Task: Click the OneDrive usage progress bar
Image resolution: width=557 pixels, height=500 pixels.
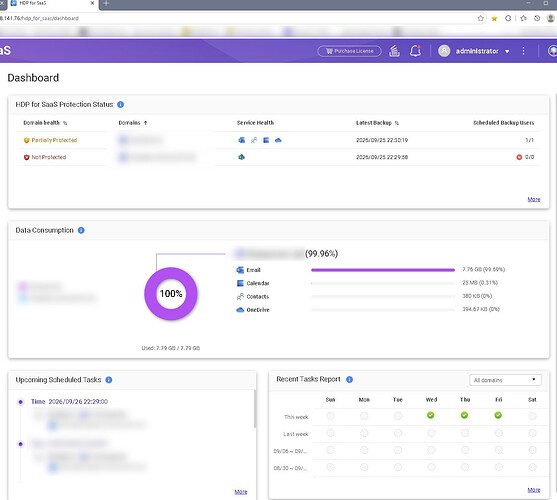Action: (x=383, y=310)
